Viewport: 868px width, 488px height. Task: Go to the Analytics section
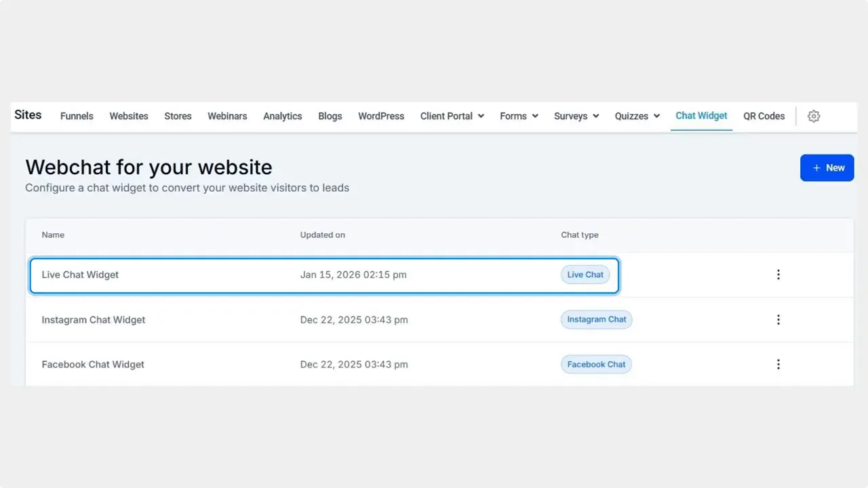tap(282, 116)
